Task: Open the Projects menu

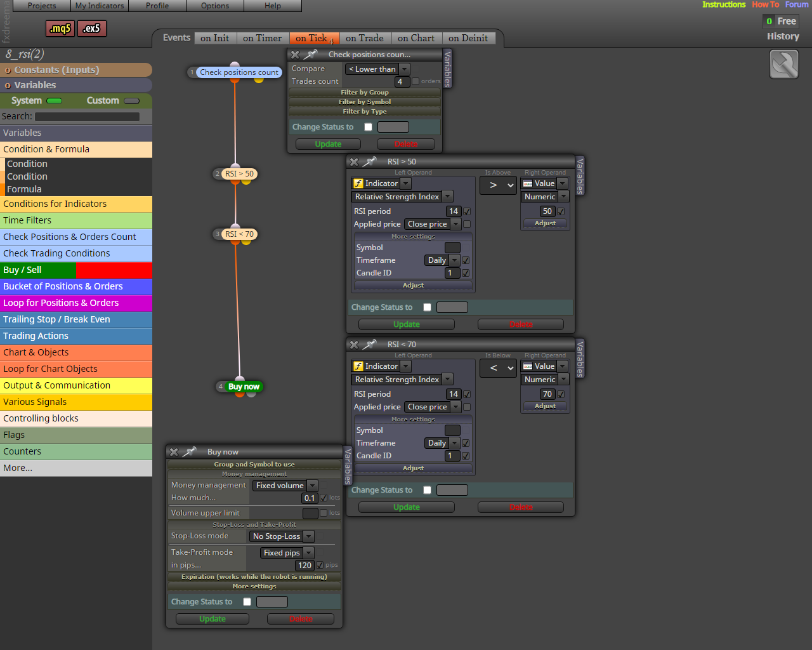Action: [42, 6]
